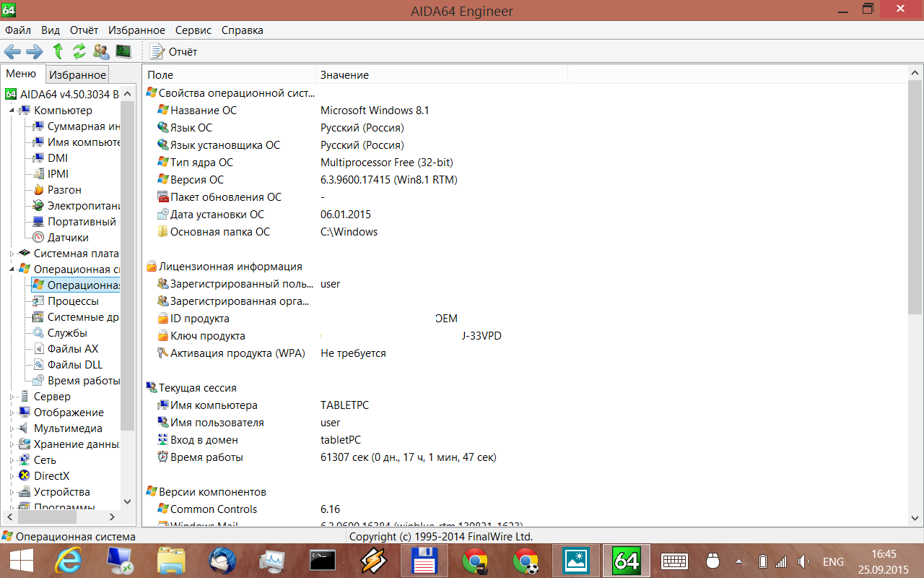Select Файлы AX in the tree
This screenshot has width=924, height=578.
(x=73, y=349)
